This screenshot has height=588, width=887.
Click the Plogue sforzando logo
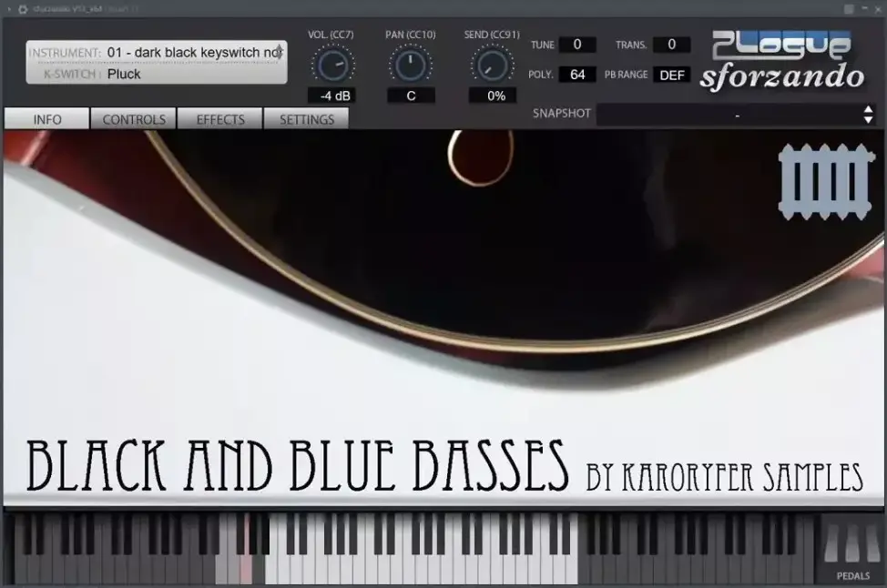tap(781, 61)
